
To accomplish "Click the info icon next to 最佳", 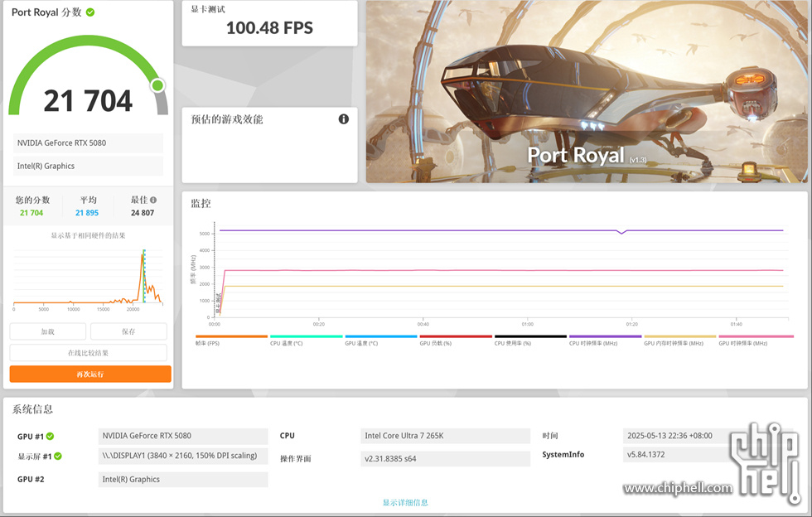I will click(153, 200).
